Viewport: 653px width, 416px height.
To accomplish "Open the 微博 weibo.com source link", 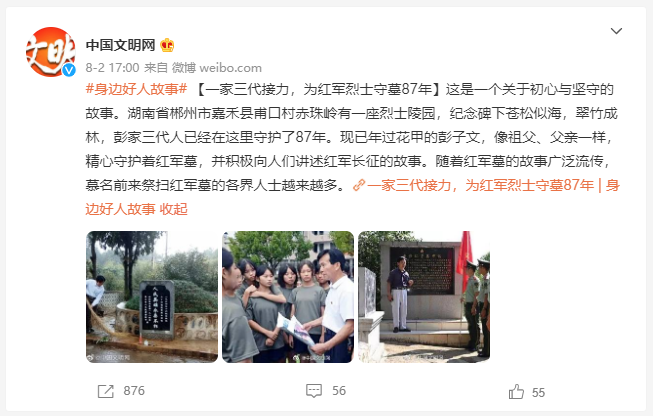I will click(x=217, y=67).
